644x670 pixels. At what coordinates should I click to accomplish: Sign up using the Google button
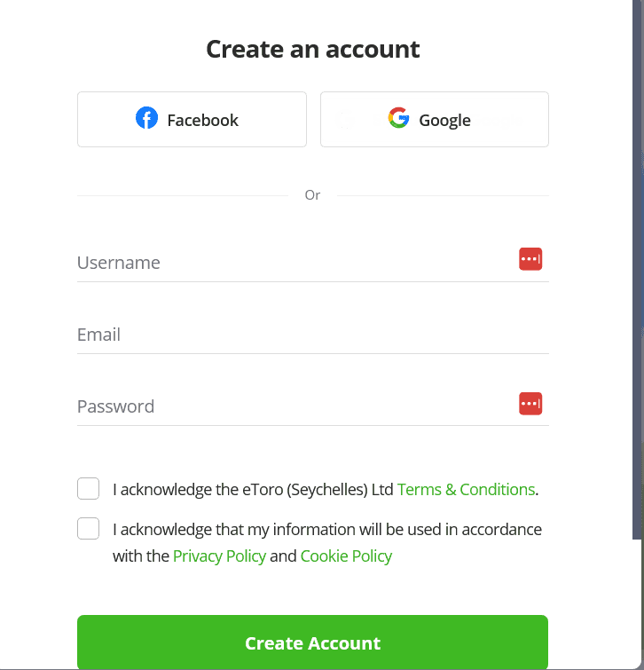coord(434,119)
